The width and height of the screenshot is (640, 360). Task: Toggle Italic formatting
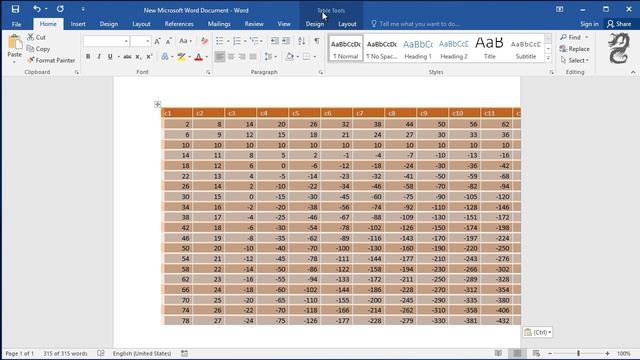pos(99,57)
